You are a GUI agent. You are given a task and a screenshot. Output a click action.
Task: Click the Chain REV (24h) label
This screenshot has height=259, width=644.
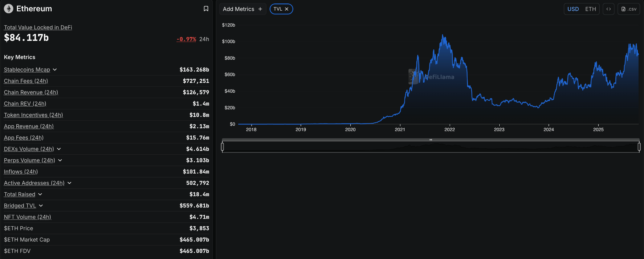click(x=25, y=104)
